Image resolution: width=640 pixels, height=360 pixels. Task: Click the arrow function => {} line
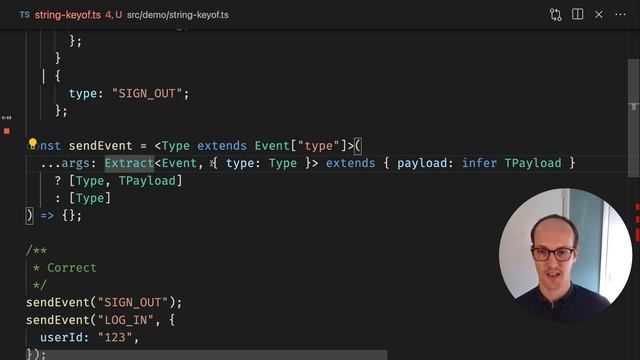[x=54, y=216]
